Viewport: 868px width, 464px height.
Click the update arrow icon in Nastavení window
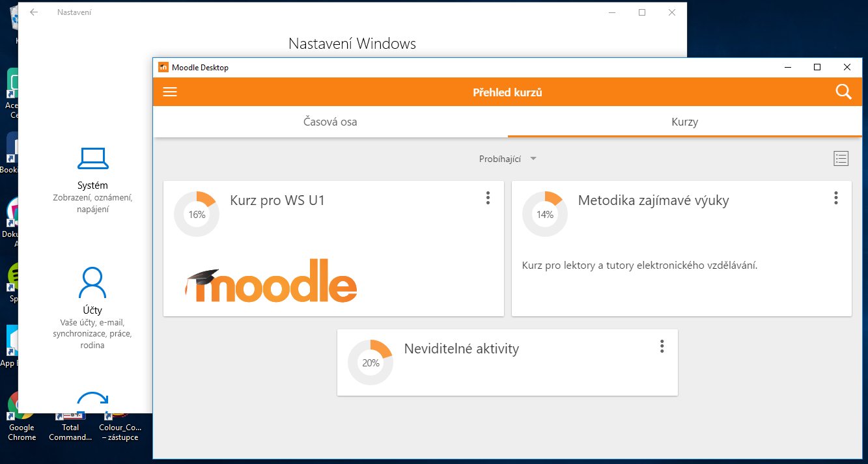coord(92,402)
